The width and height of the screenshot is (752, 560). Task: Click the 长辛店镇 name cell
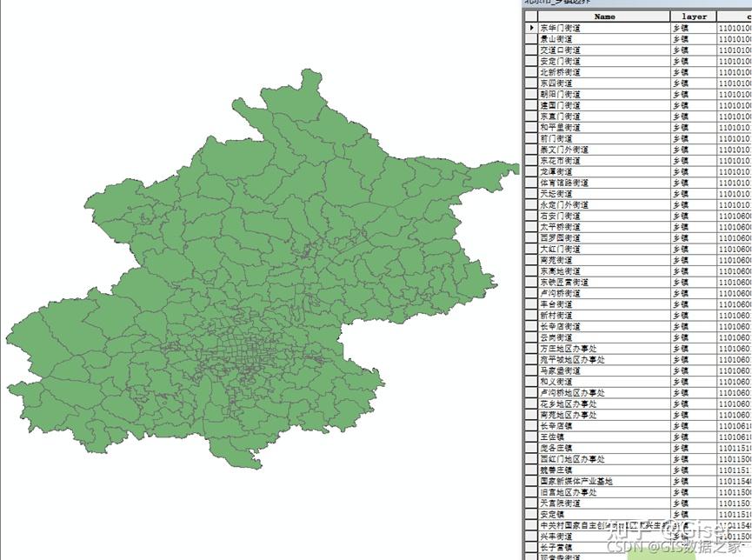pos(604,426)
